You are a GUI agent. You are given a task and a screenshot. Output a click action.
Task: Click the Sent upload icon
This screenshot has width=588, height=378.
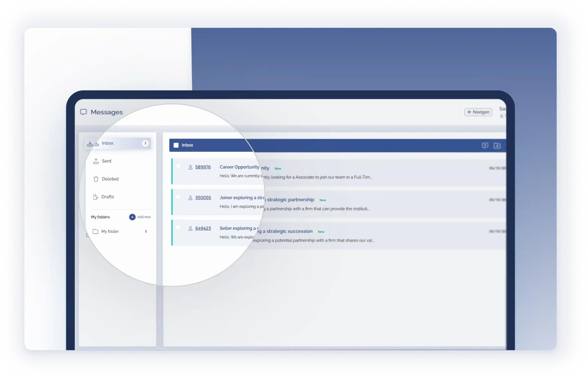(96, 161)
